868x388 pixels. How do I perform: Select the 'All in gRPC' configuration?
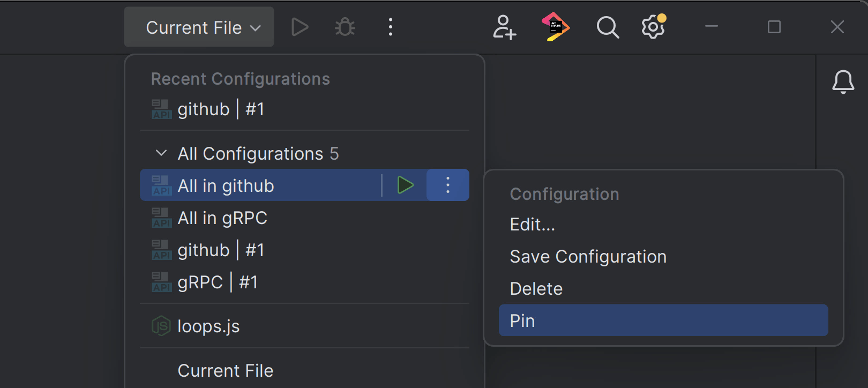coord(222,218)
